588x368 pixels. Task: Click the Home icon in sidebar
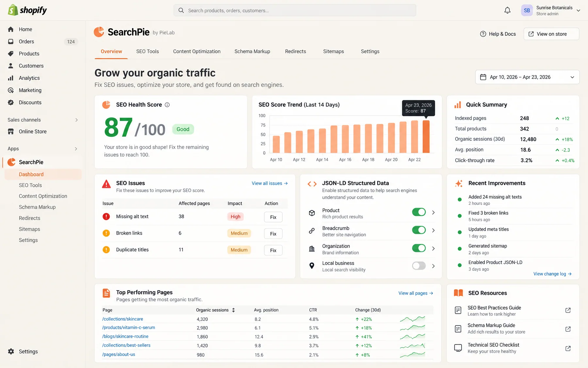pyautogui.click(x=11, y=29)
